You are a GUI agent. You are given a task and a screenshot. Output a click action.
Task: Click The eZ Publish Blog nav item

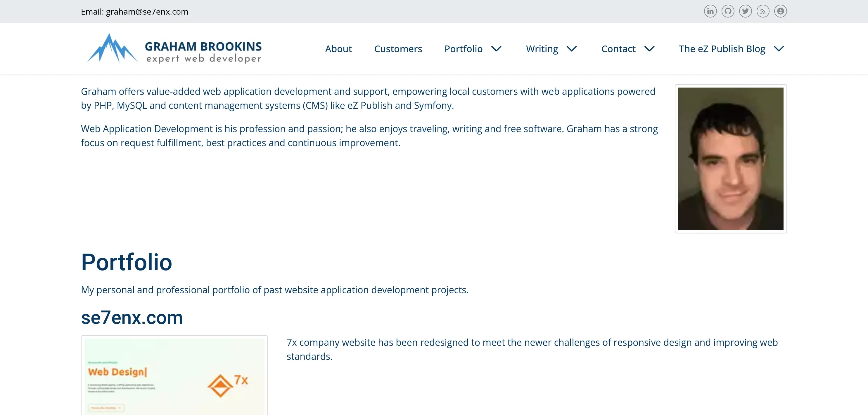(722, 49)
